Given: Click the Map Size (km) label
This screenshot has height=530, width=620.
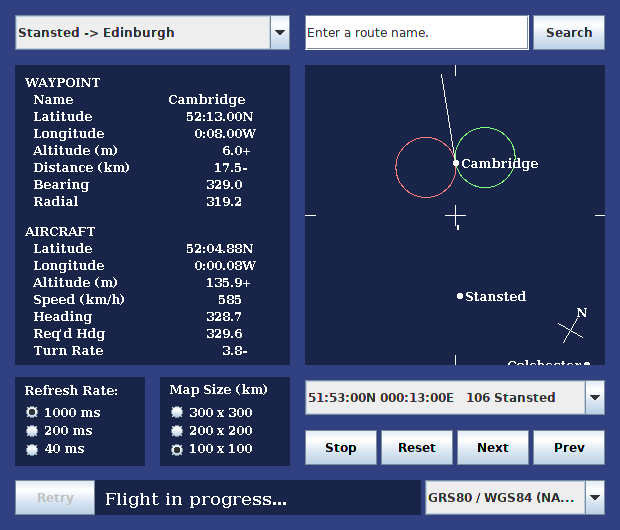Looking at the screenshot, I should coord(218,390).
